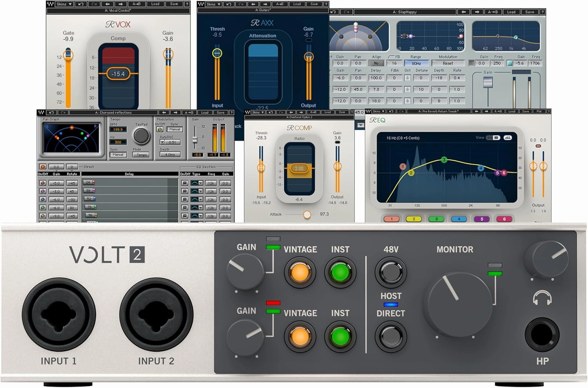Open the Chorused reflections preset bar
The height and width of the screenshot is (388, 588).
coord(114,112)
